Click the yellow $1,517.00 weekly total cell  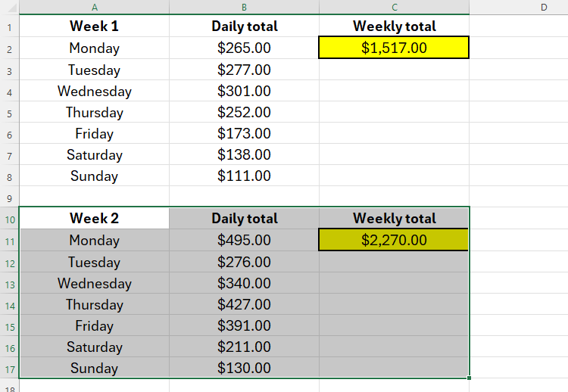[394, 48]
